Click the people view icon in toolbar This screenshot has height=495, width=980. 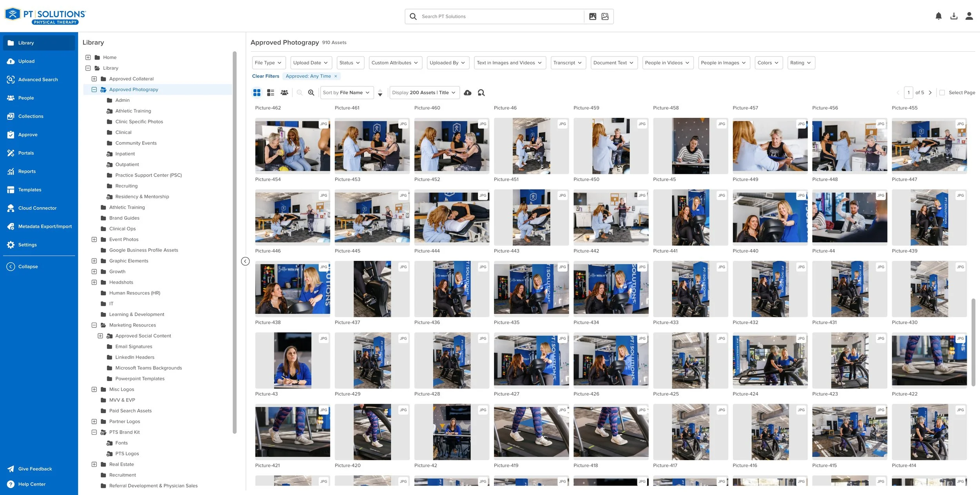(x=284, y=93)
